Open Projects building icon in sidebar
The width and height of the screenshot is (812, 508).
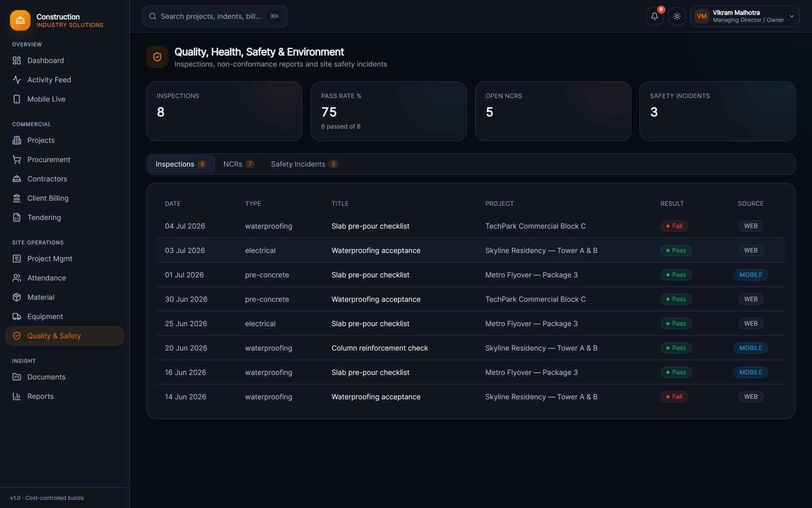pos(17,140)
